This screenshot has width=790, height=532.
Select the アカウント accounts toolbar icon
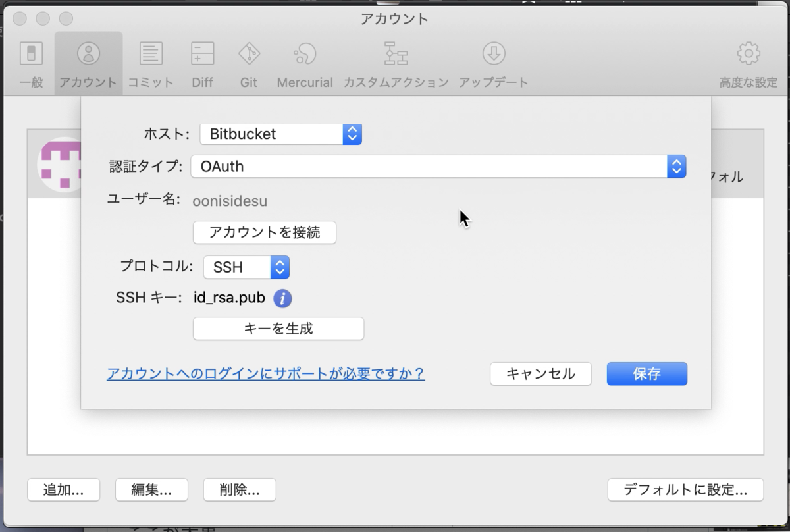pyautogui.click(x=88, y=64)
